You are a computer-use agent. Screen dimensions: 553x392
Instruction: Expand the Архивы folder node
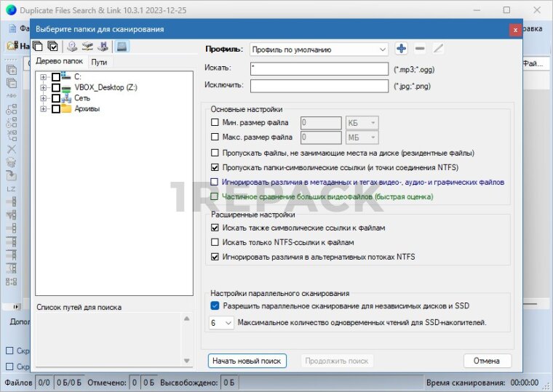click(44, 109)
